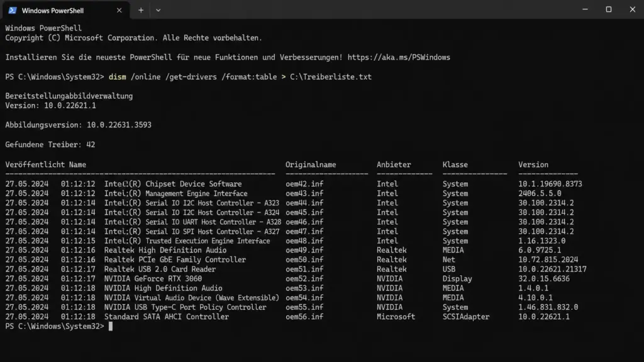Open a new tab with the plus button

(141, 10)
